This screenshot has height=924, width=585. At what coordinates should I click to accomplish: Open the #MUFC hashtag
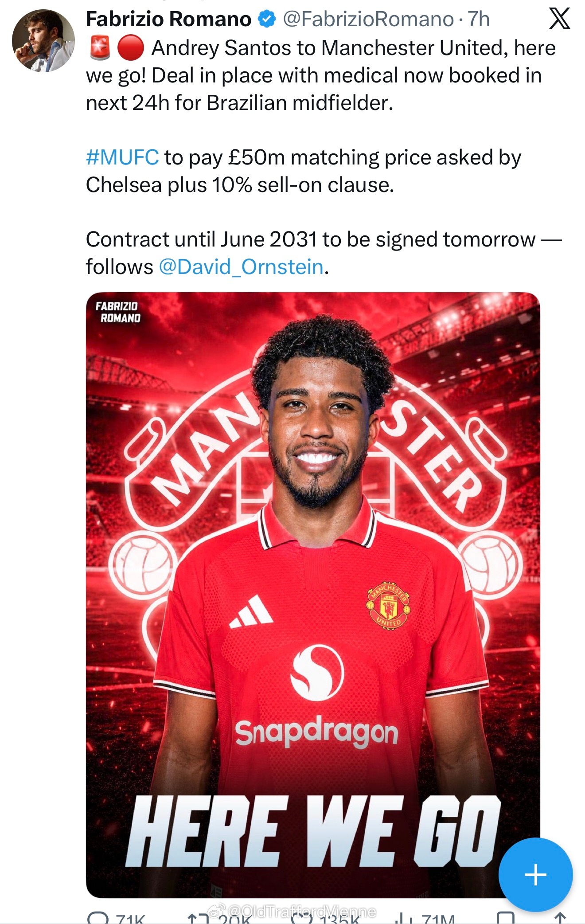122,157
